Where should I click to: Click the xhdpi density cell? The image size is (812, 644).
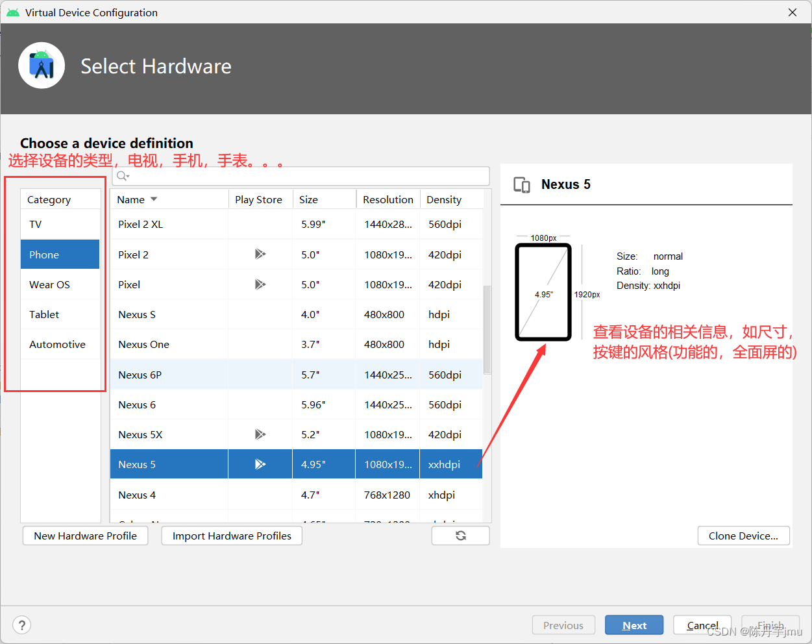[x=451, y=495]
